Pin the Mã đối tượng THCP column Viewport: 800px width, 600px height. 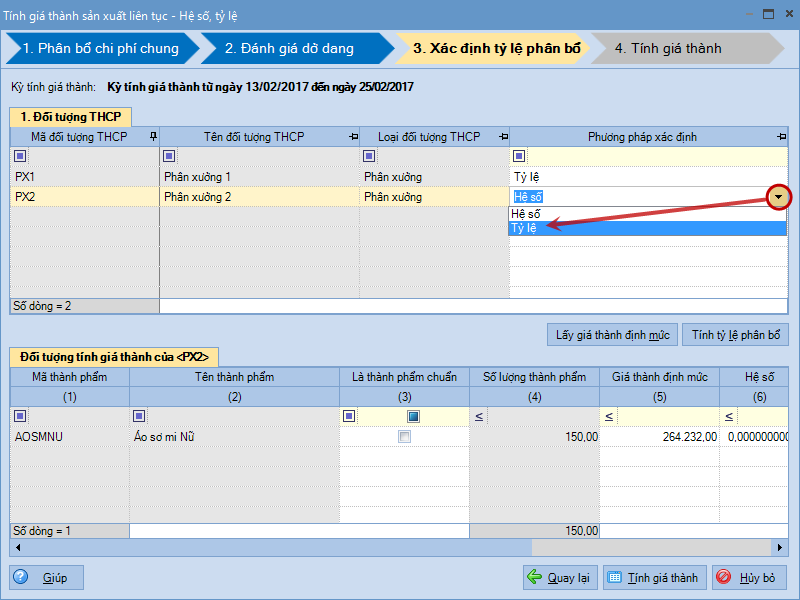click(153, 137)
